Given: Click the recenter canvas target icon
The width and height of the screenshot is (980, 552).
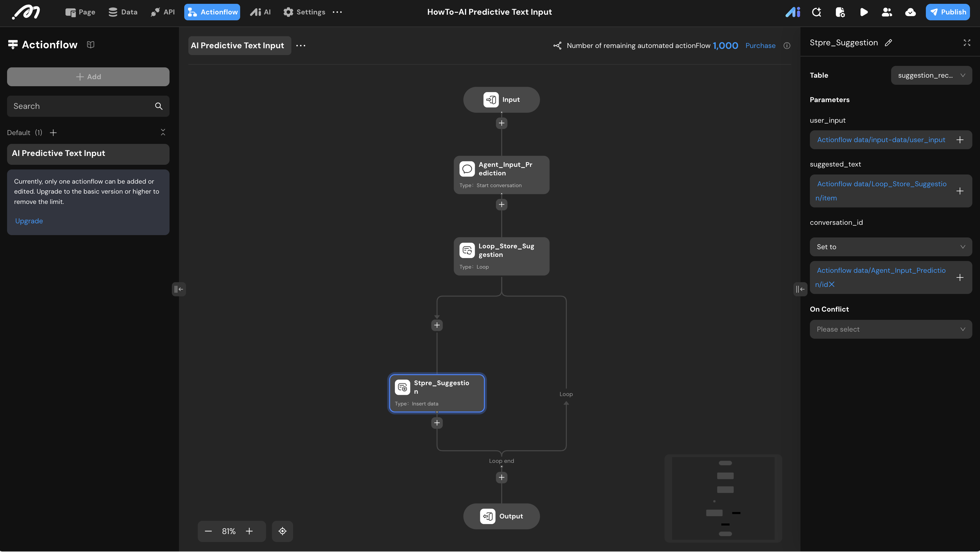Looking at the screenshot, I should [x=282, y=531].
